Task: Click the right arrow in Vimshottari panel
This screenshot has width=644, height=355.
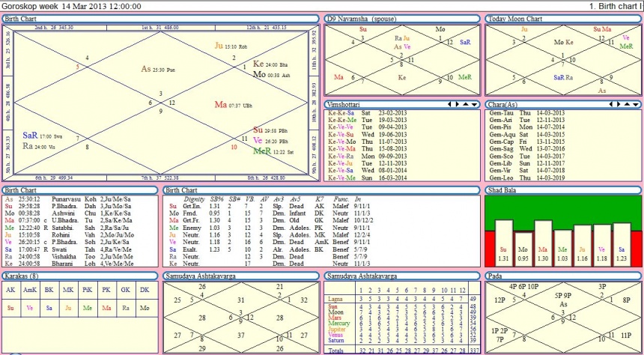Action: point(456,104)
